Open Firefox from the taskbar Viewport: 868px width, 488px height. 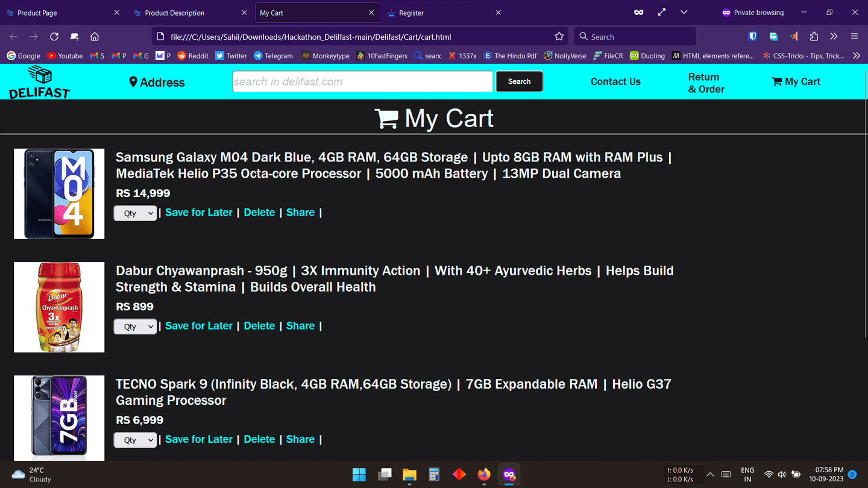coord(484,475)
